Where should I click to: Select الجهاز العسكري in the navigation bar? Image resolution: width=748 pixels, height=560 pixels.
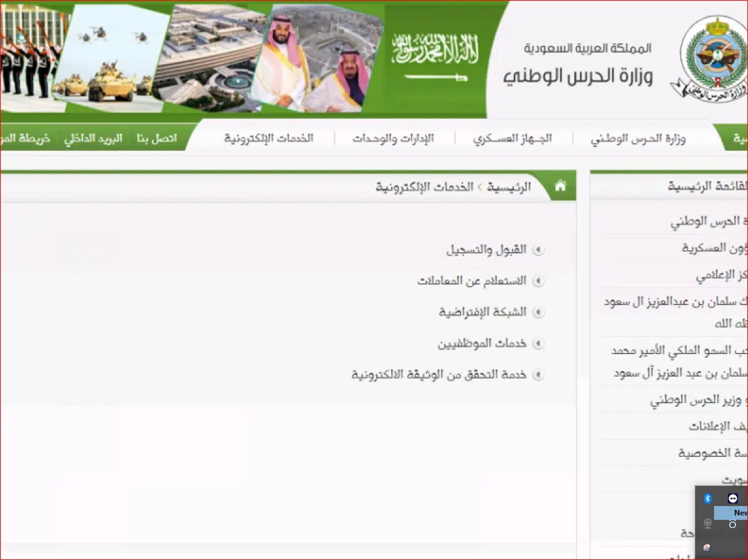point(512,138)
